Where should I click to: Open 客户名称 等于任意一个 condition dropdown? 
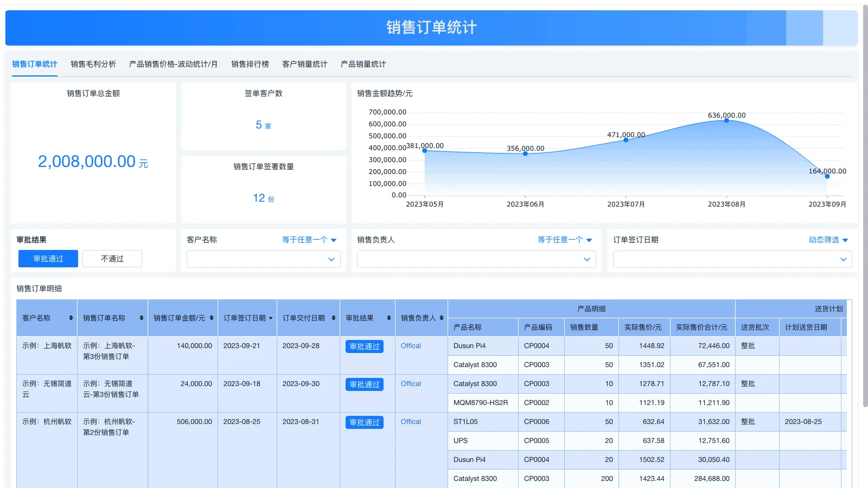pos(309,240)
